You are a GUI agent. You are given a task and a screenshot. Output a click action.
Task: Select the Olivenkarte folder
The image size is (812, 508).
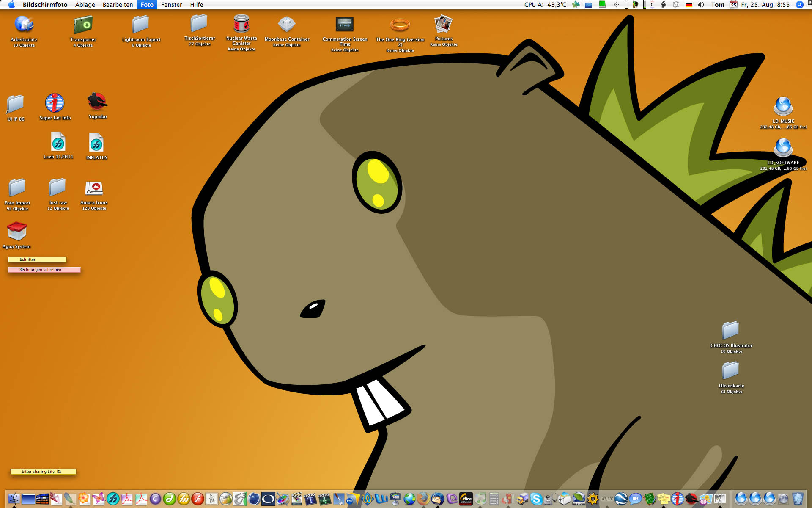[x=731, y=371]
